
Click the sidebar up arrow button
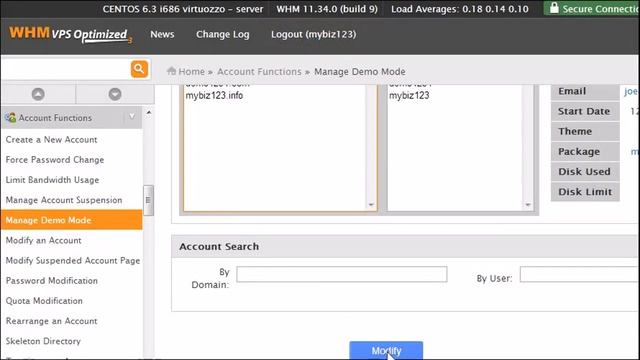(38, 94)
